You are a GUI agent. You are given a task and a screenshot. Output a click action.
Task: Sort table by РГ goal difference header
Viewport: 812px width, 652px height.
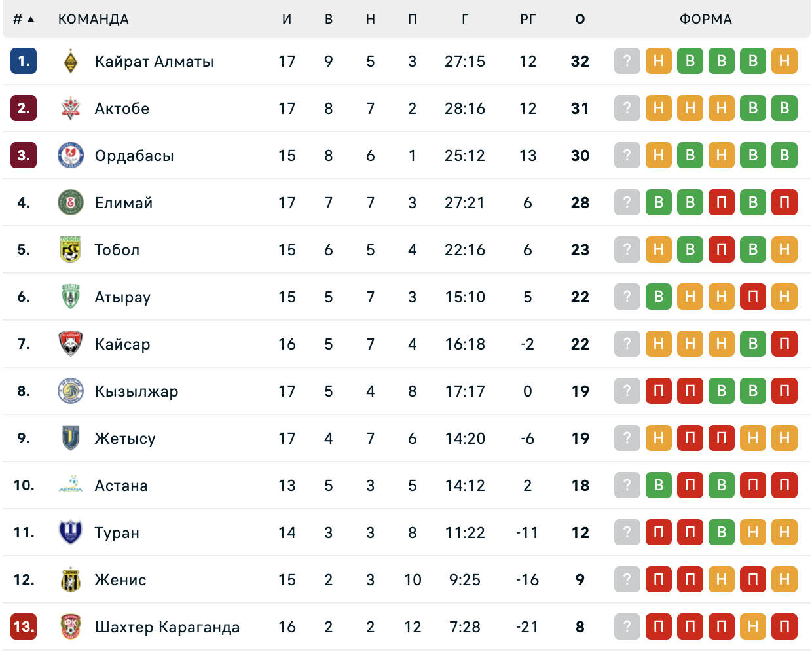pos(528,20)
